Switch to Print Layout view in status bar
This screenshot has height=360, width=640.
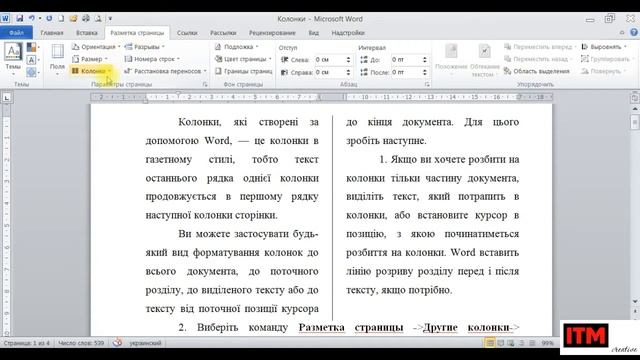coord(490,343)
